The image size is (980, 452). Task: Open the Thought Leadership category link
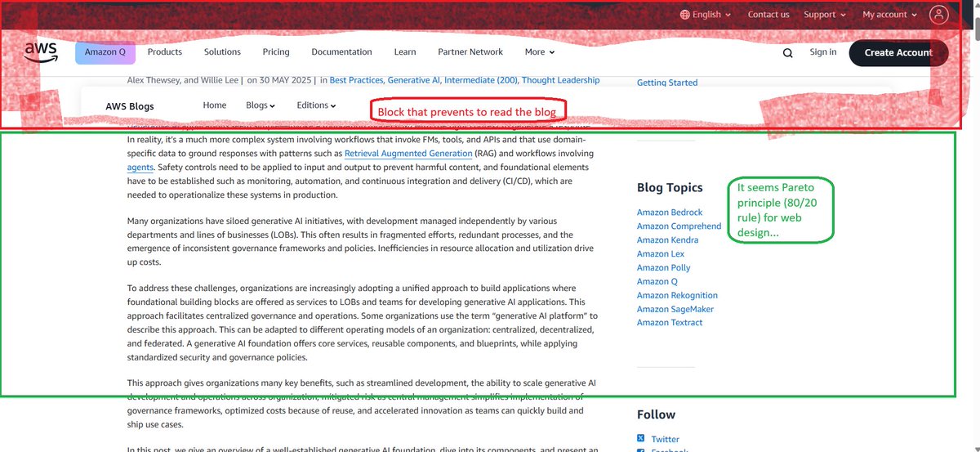pos(561,80)
